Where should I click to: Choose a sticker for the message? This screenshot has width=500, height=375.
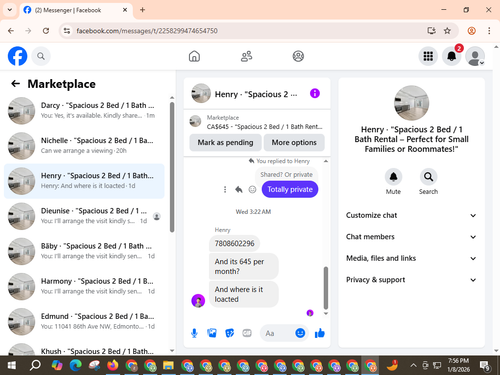230,333
